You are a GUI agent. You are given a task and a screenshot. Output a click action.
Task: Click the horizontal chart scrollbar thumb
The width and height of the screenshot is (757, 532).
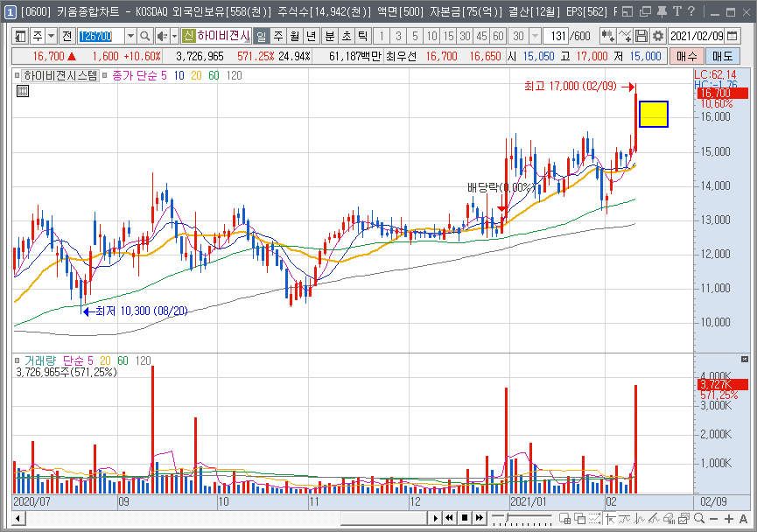(x=384, y=519)
